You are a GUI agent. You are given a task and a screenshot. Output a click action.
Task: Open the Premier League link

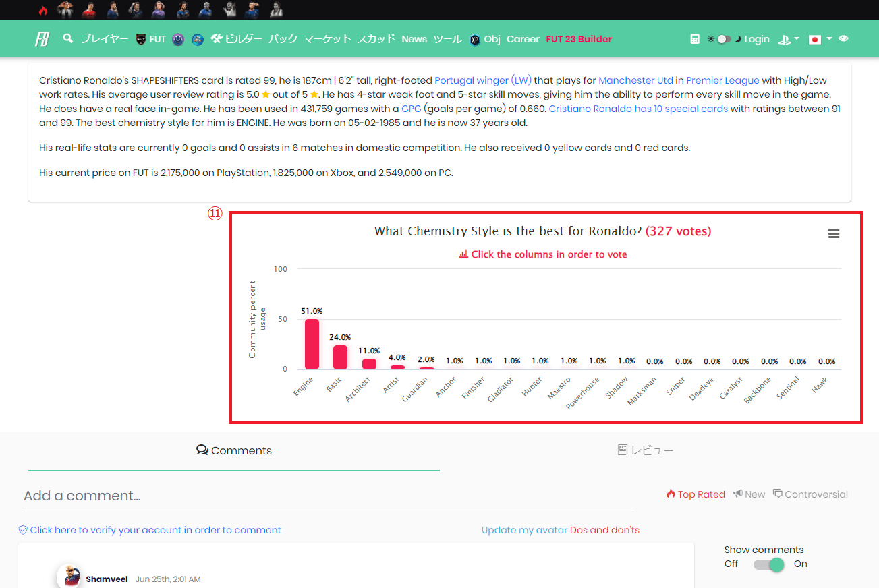[722, 80]
